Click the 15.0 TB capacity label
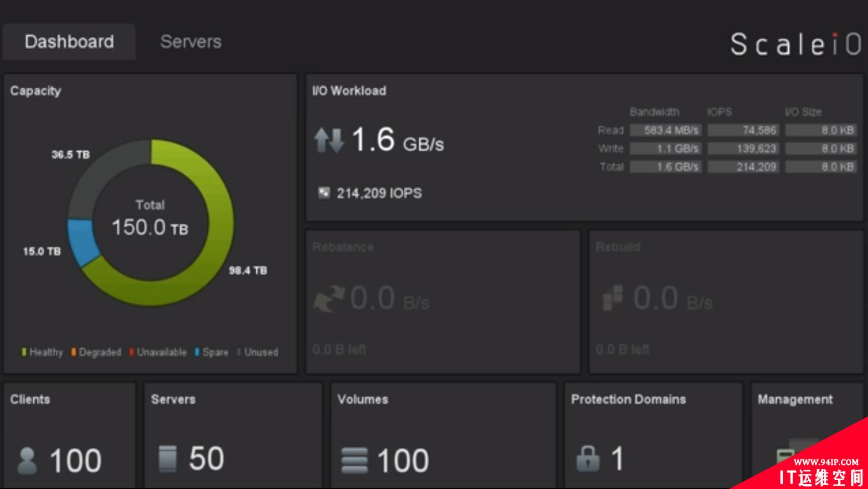Image resolution: width=868 pixels, height=489 pixels. coord(42,251)
